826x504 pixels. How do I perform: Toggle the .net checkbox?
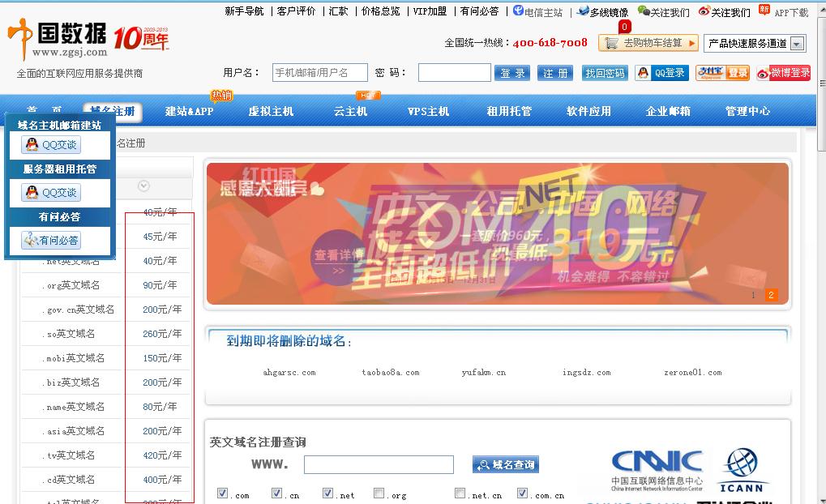tap(327, 493)
